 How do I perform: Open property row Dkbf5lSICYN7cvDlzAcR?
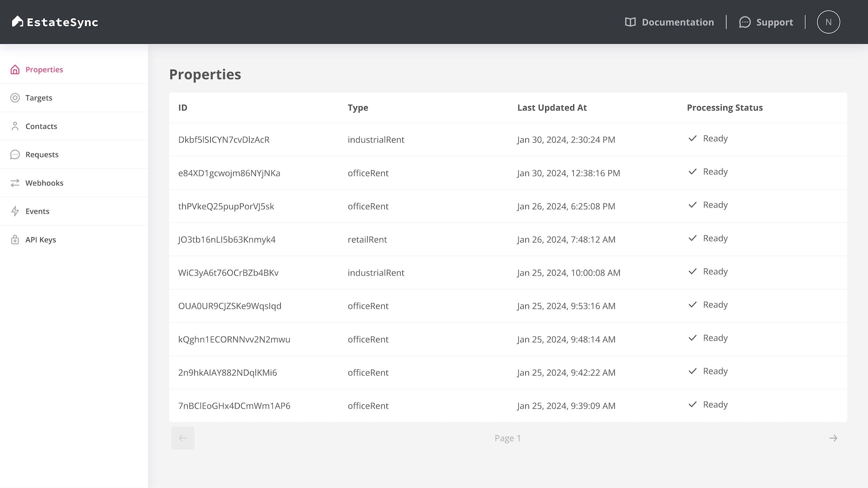click(x=224, y=140)
